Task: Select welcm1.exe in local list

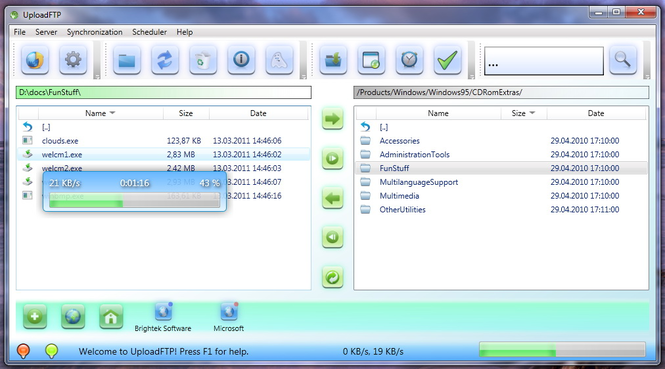Action: point(164,154)
